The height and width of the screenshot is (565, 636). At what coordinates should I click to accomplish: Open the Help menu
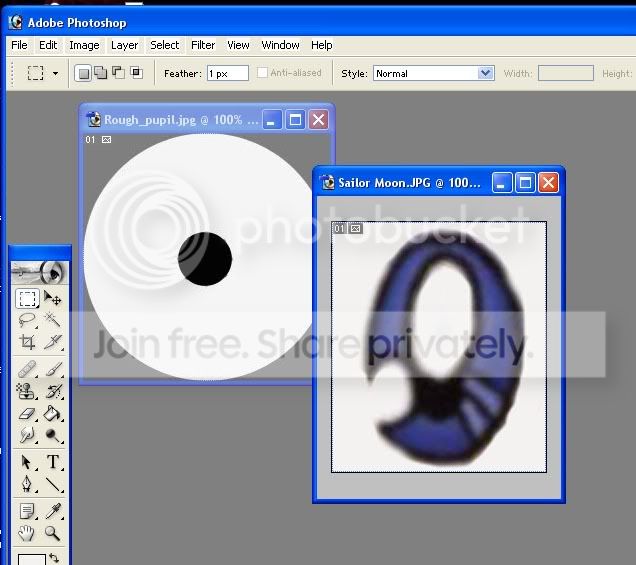click(x=322, y=45)
